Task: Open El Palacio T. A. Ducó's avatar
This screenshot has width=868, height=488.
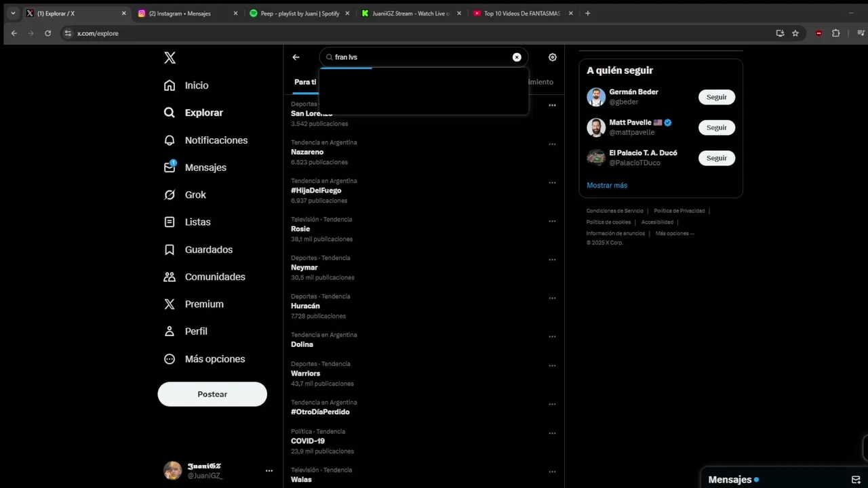Action: pyautogui.click(x=596, y=158)
